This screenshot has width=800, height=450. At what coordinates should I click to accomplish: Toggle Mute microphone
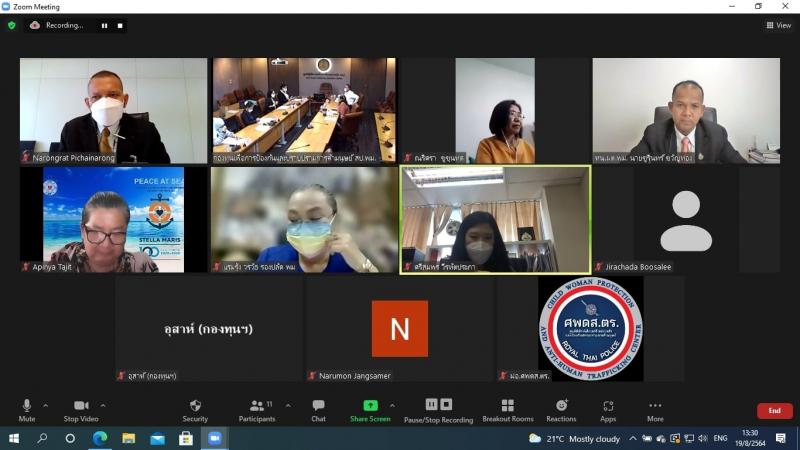click(x=27, y=411)
